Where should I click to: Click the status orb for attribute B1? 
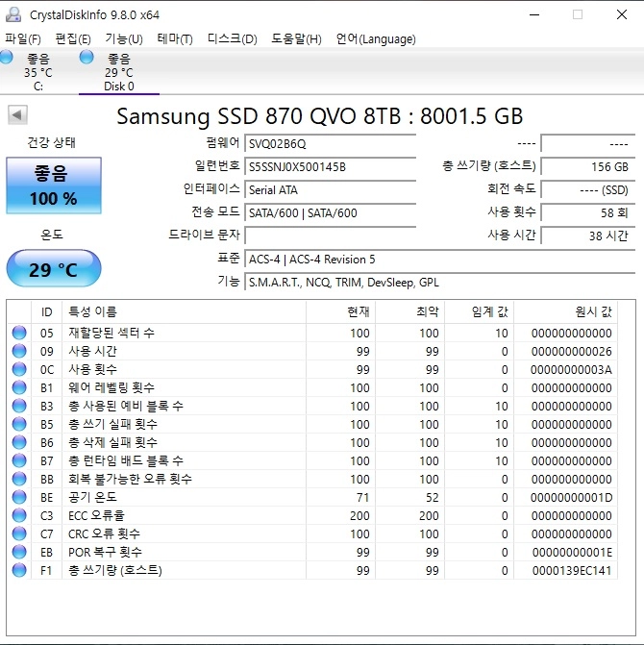pos(19,387)
